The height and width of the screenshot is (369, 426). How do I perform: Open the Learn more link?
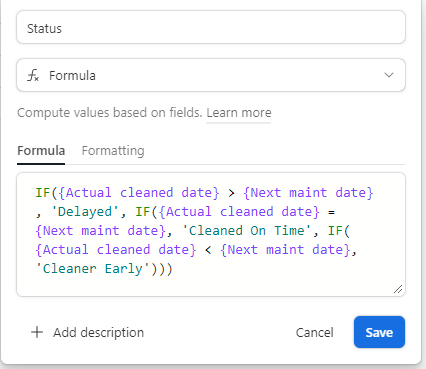(x=239, y=113)
